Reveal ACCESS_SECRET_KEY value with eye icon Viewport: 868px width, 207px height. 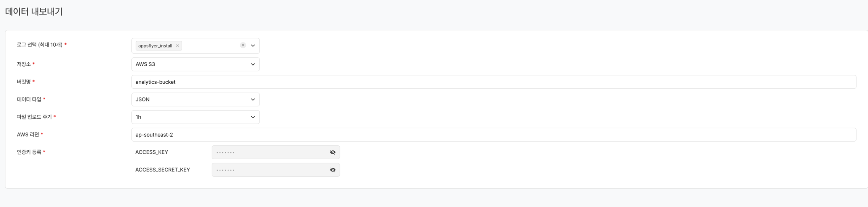[x=333, y=170]
